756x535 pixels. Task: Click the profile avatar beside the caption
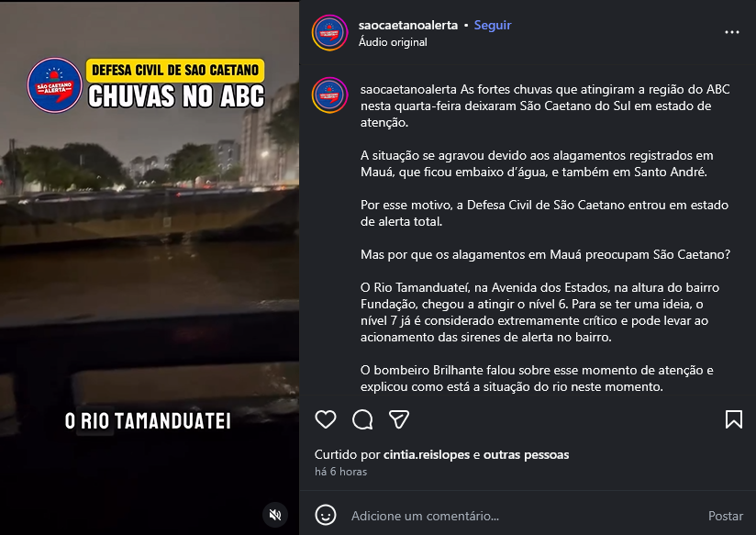point(329,95)
